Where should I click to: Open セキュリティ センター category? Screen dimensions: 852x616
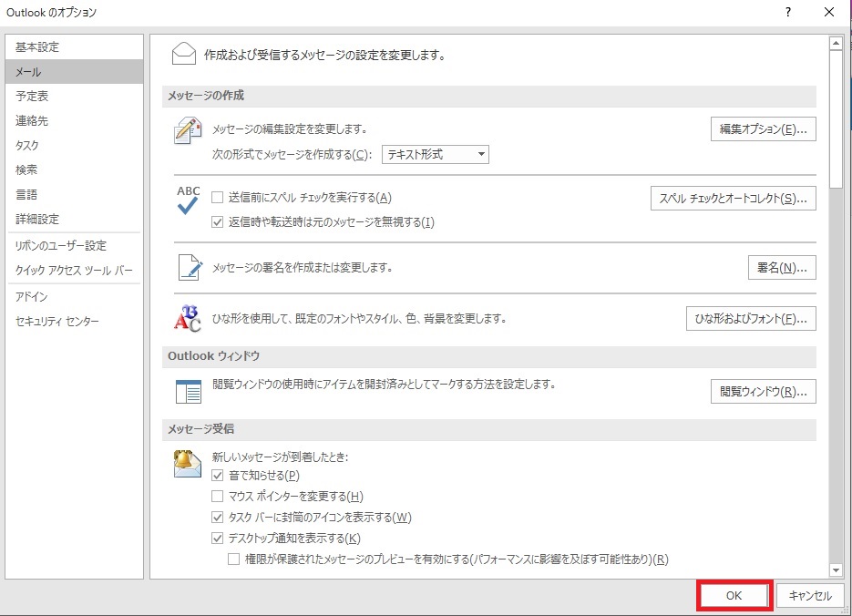75,321
